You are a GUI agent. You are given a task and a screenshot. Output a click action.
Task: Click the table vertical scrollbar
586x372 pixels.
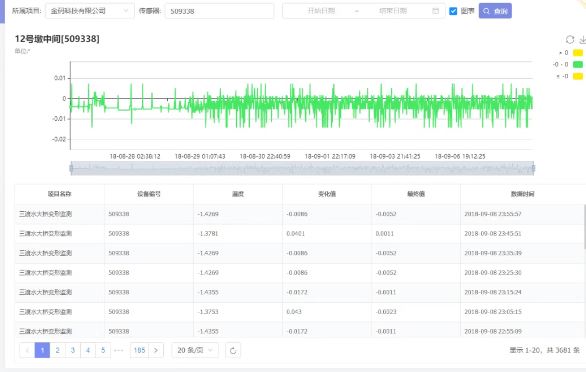(x=585, y=227)
